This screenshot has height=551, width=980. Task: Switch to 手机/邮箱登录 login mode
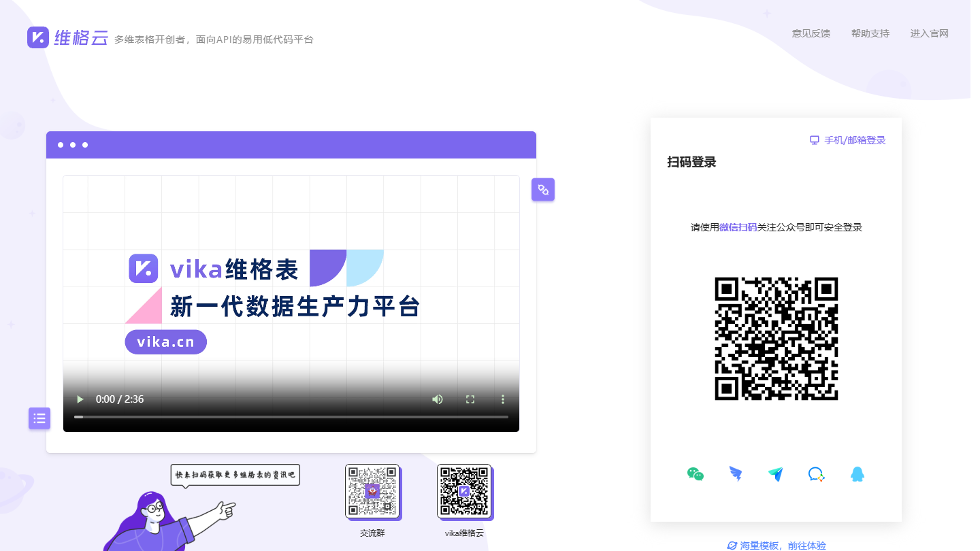848,140
